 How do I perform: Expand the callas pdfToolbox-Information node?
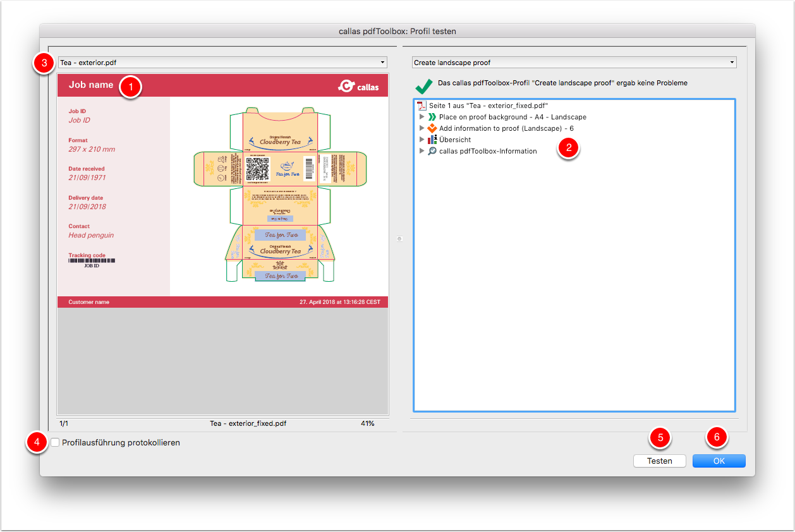(x=422, y=151)
